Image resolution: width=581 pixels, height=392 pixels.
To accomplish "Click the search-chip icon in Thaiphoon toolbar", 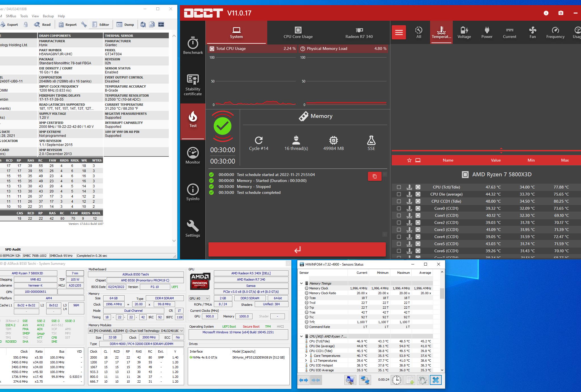I will click(143, 25).
